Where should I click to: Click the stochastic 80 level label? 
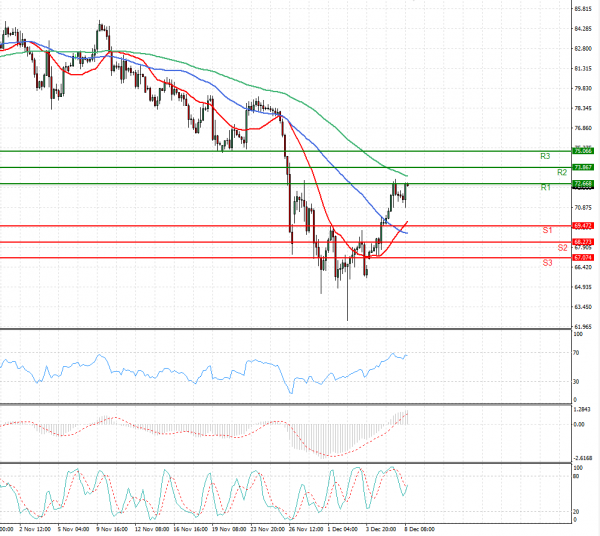pyautogui.click(x=576, y=476)
